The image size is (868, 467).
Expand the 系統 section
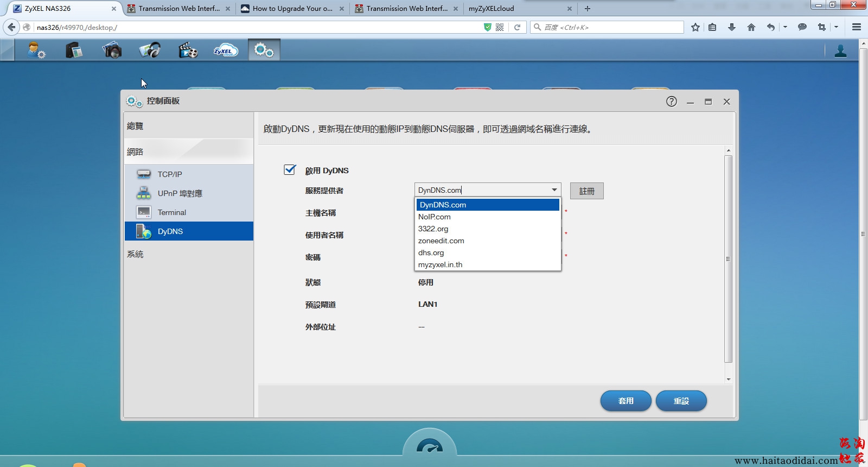[189, 254]
